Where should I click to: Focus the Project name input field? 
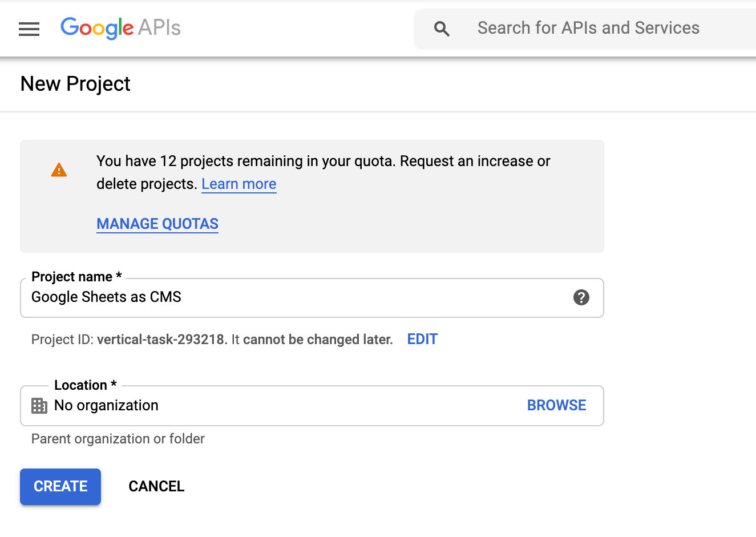pos(228,297)
